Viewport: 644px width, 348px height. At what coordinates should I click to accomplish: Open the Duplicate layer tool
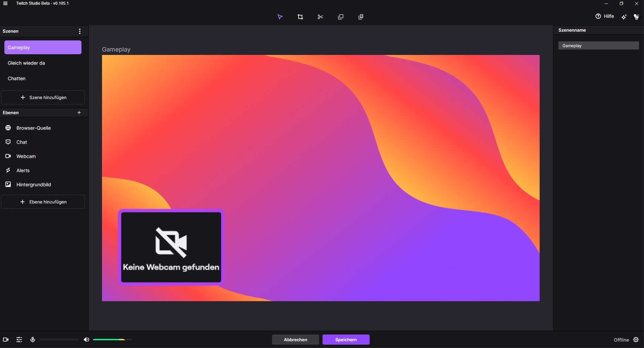341,17
